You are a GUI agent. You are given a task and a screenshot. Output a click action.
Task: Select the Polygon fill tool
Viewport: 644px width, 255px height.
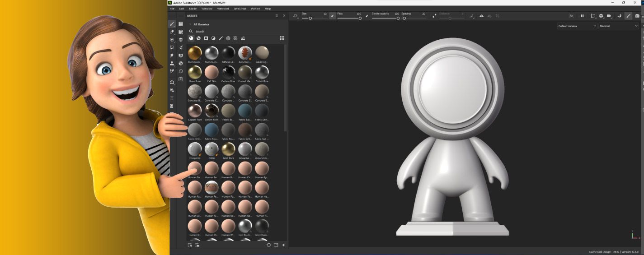pyautogui.click(x=172, y=47)
